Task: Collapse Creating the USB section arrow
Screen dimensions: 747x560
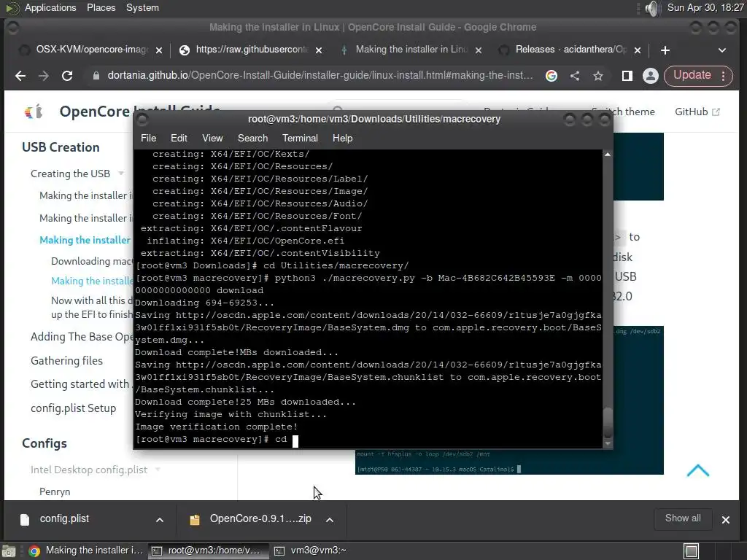Action: [x=121, y=174]
